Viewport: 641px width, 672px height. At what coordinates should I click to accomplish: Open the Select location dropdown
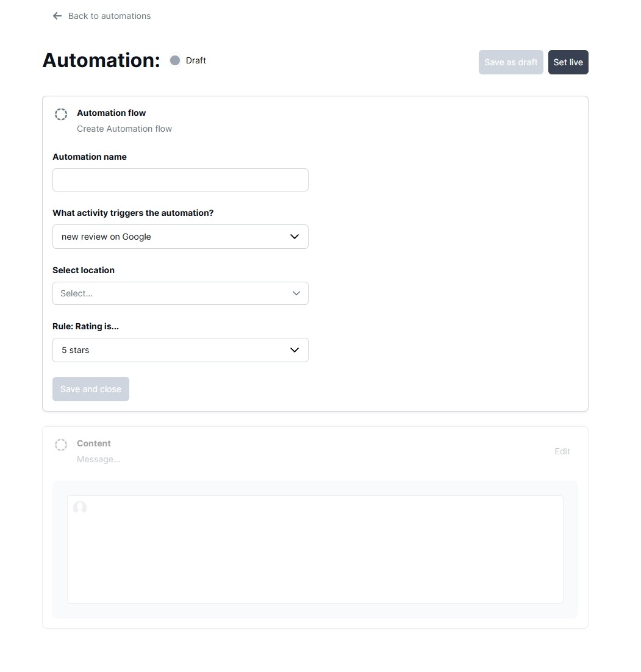point(180,293)
